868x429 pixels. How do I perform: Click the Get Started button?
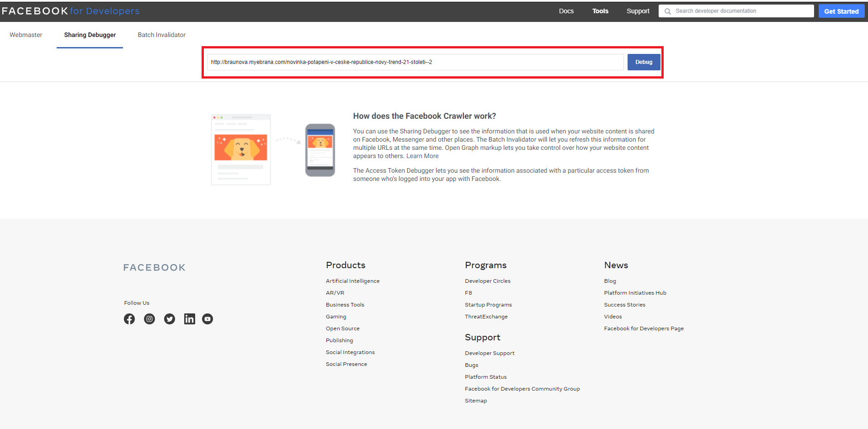841,11
